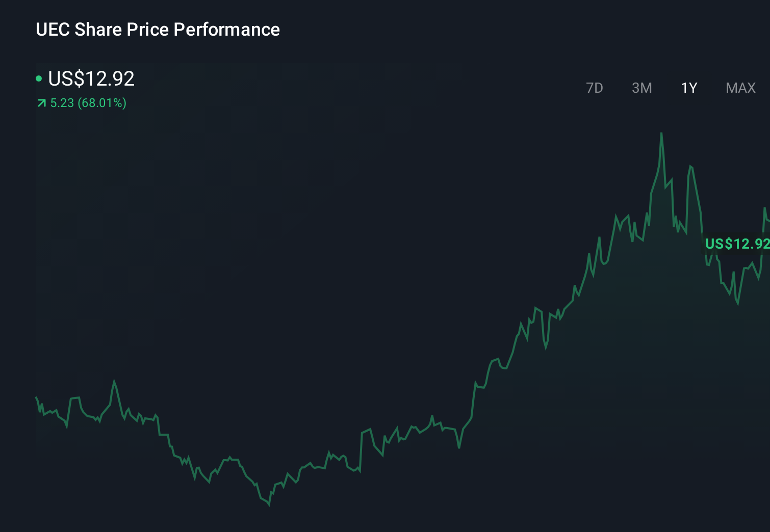
Task: Select the UEC Share Price Performance title
Action: (158, 30)
